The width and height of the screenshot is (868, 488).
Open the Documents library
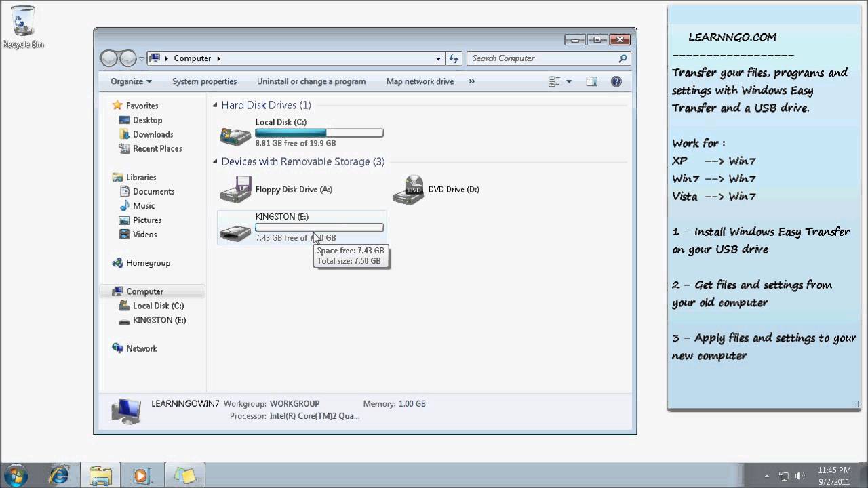tap(146, 191)
